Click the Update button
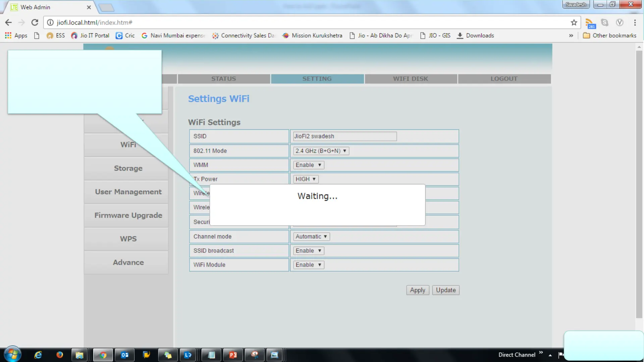The width and height of the screenshot is (644, 362). [x=446, y=290]
